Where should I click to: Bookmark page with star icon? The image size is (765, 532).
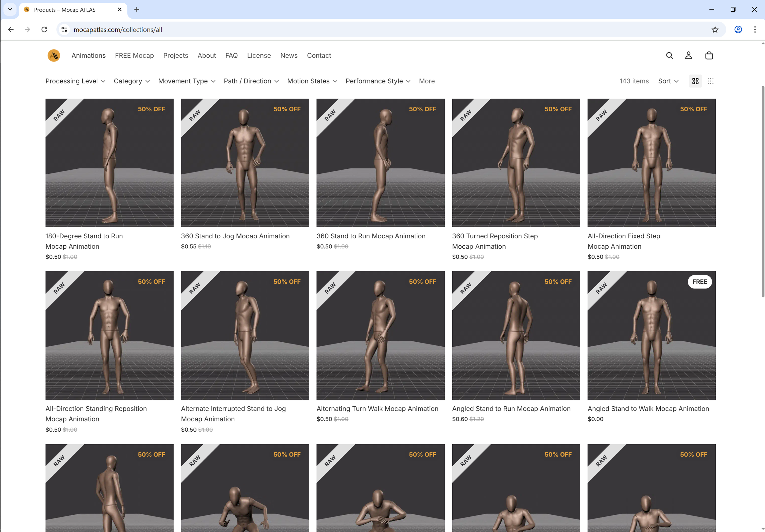pos(715,30)
